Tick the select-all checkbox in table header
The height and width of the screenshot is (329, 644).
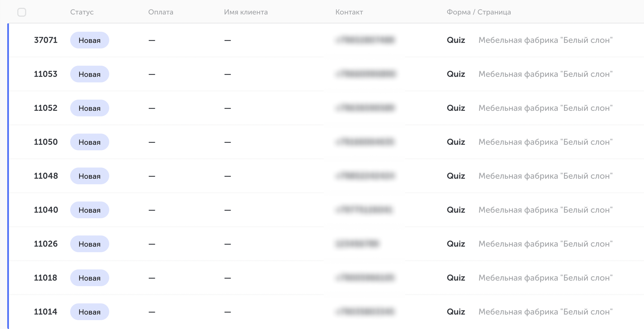[22, 12]
